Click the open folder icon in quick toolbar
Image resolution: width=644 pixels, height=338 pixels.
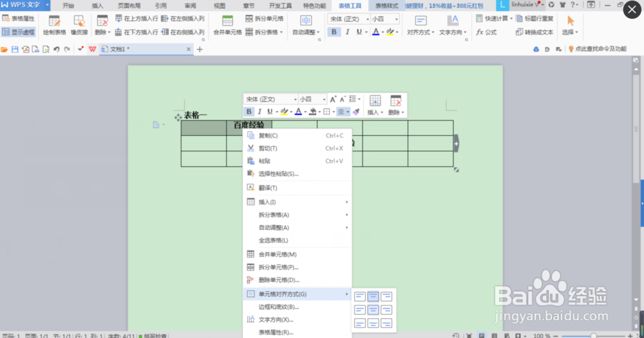tap(5, 50)
